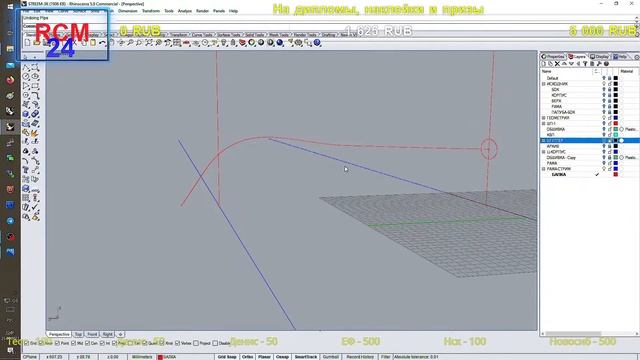Click the Help globe toolbar icon

(317, 42)
